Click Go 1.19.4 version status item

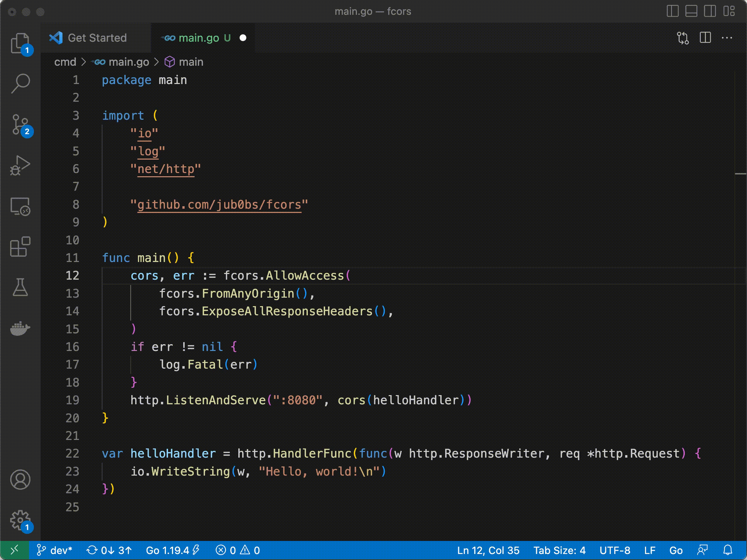tap(173, 550)
